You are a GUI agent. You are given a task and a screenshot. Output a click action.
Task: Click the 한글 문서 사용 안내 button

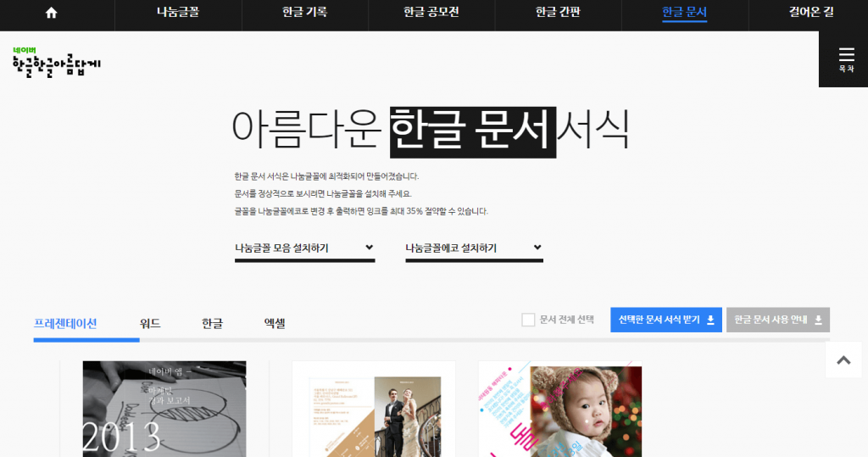point(778,320)
